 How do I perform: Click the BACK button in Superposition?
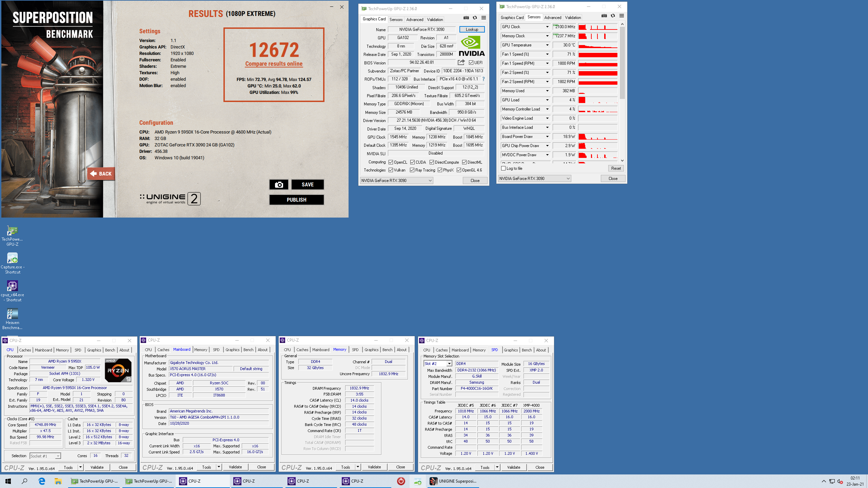(101, 174)
